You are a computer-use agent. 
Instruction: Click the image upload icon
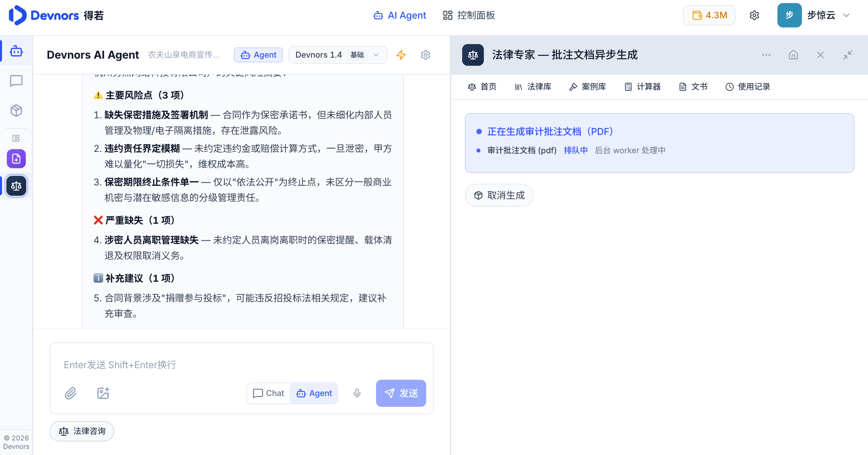(103, 393)
